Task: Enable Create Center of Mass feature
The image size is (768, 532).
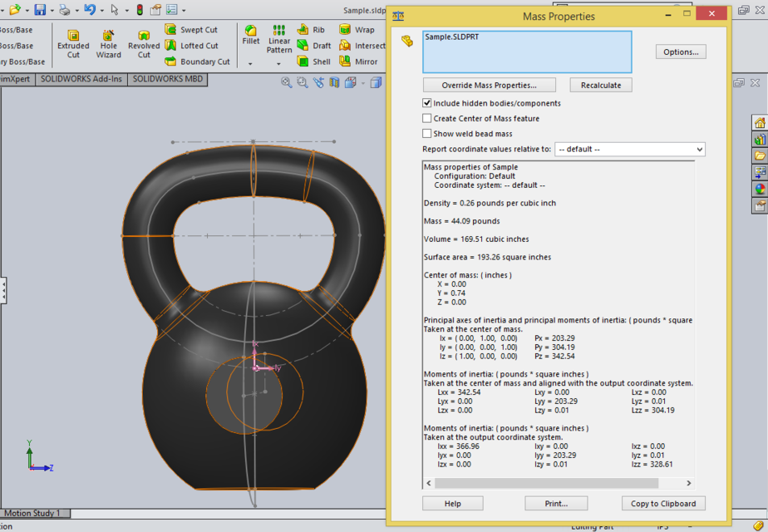Action: pos(426,117)
